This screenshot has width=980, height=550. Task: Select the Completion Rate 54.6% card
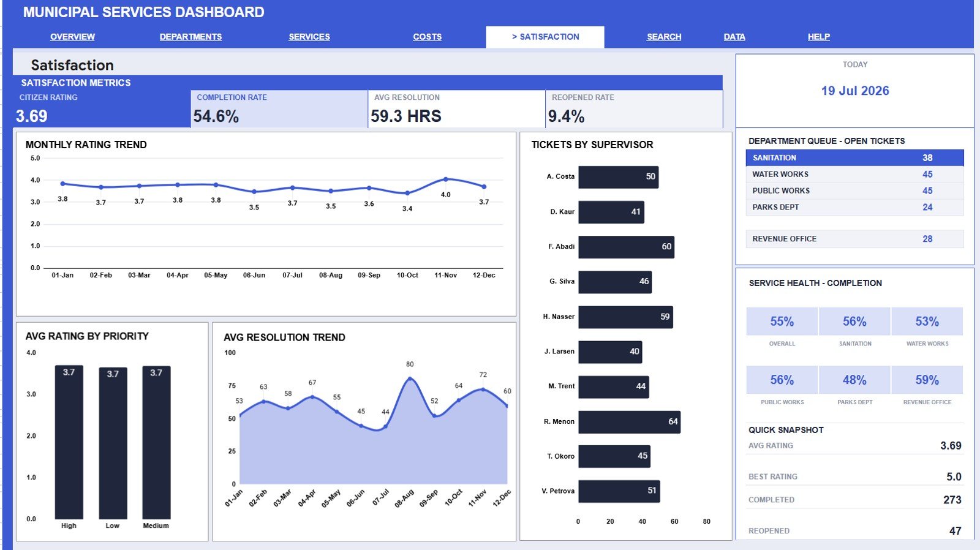(279, 109)
